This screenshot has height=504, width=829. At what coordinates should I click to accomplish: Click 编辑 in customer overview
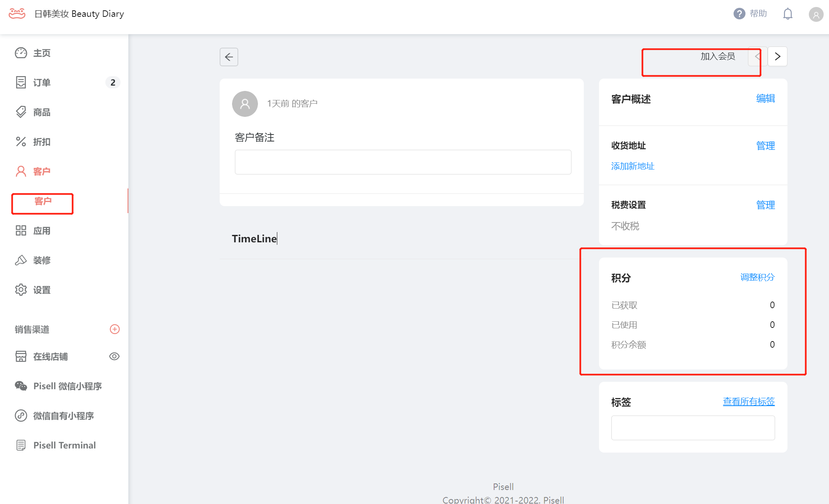point(765,99)
